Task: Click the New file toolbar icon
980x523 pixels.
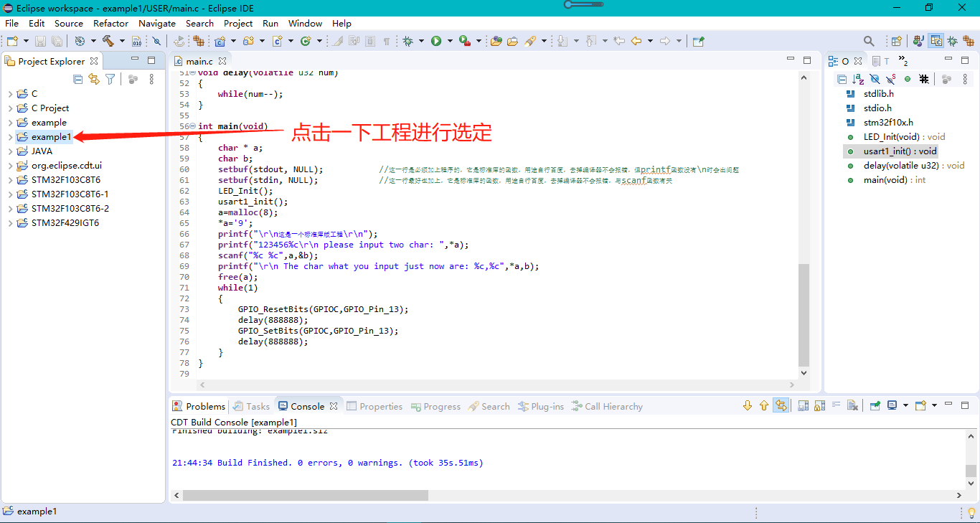Action: 11,42
